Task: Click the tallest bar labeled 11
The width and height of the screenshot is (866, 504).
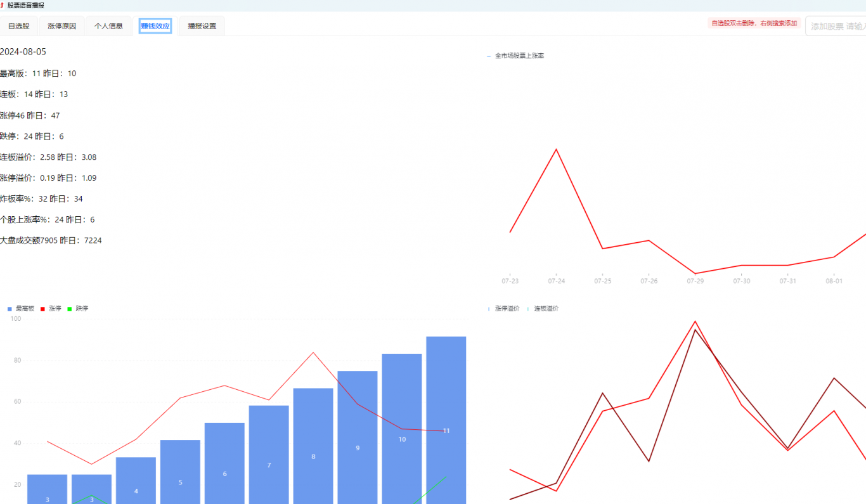Action: coord(446,420)
